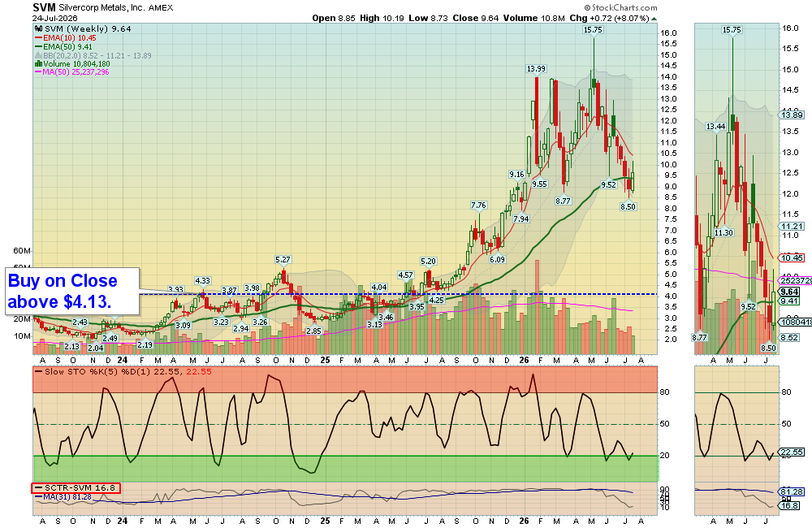
Task: Click the 10.45 EMA tag in zoom panel
Action: [x=792, y=258]
